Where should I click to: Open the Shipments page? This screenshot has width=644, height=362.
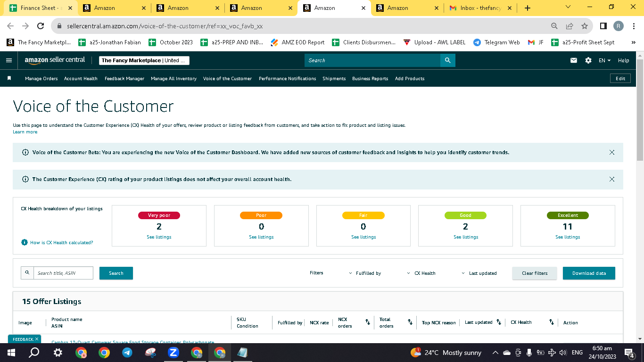pyautogui.click(x=334, y=79)
